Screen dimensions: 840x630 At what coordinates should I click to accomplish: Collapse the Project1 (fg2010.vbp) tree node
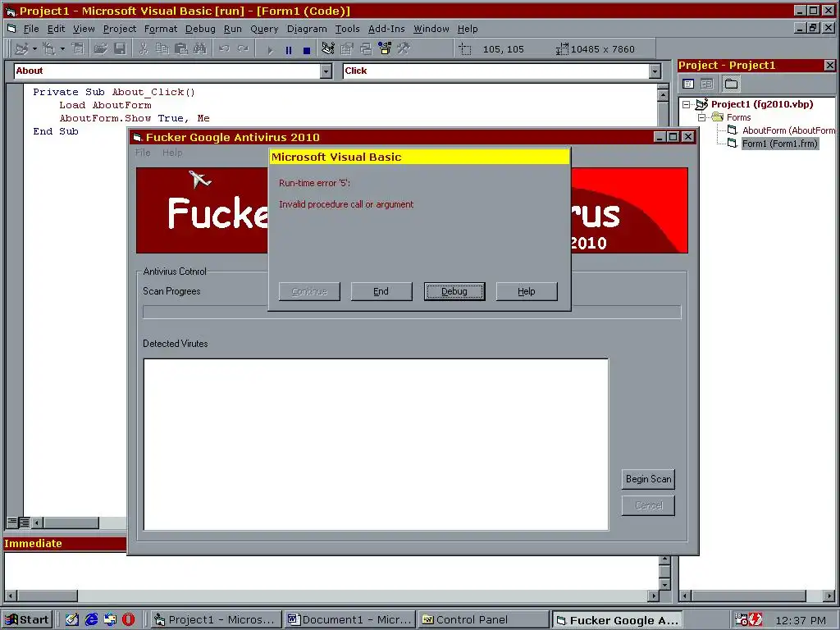(x=687, y=104)
